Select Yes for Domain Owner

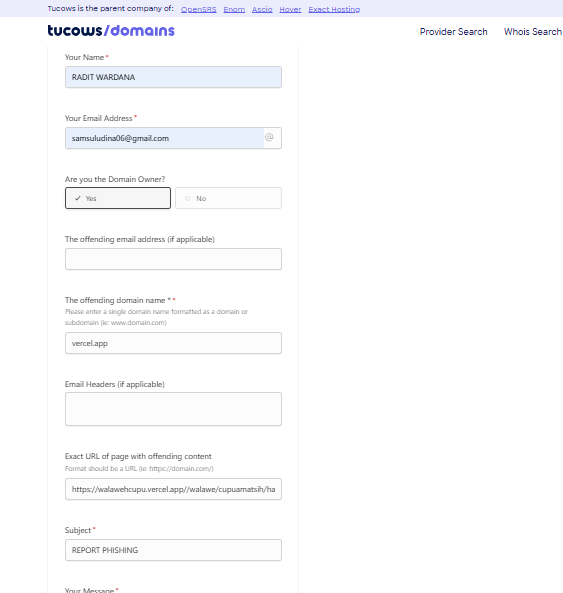pos(118,198)
